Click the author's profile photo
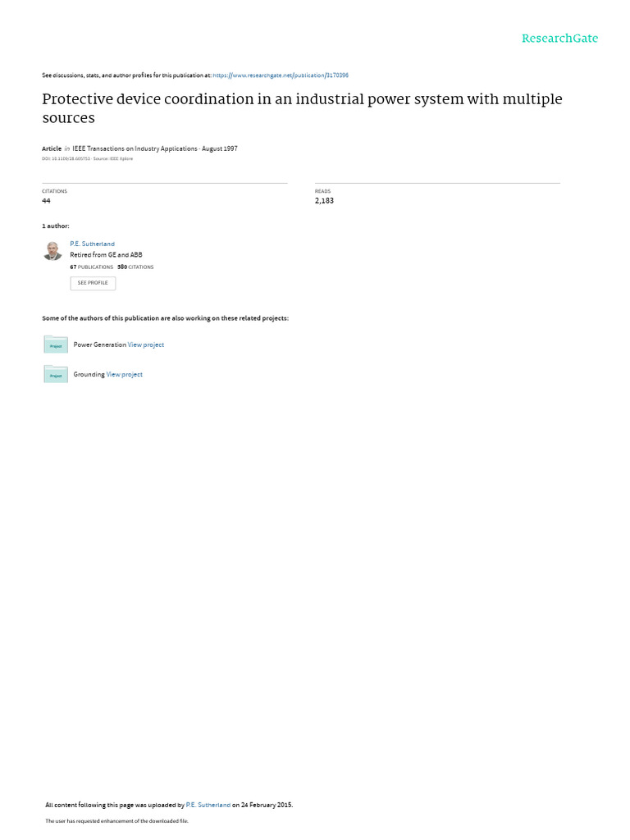The height and width of the screenshot is (840, 630). (x=52, y=251)
